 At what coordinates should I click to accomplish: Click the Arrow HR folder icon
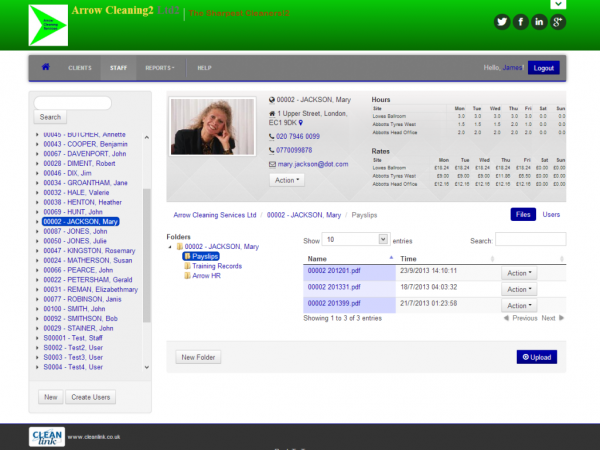(187, 276)
